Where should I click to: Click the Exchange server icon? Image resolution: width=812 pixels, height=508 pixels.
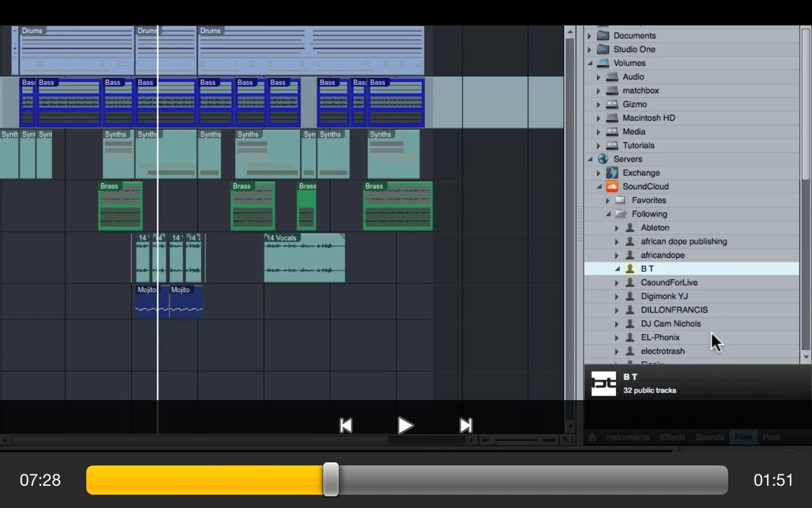[612, 173]
